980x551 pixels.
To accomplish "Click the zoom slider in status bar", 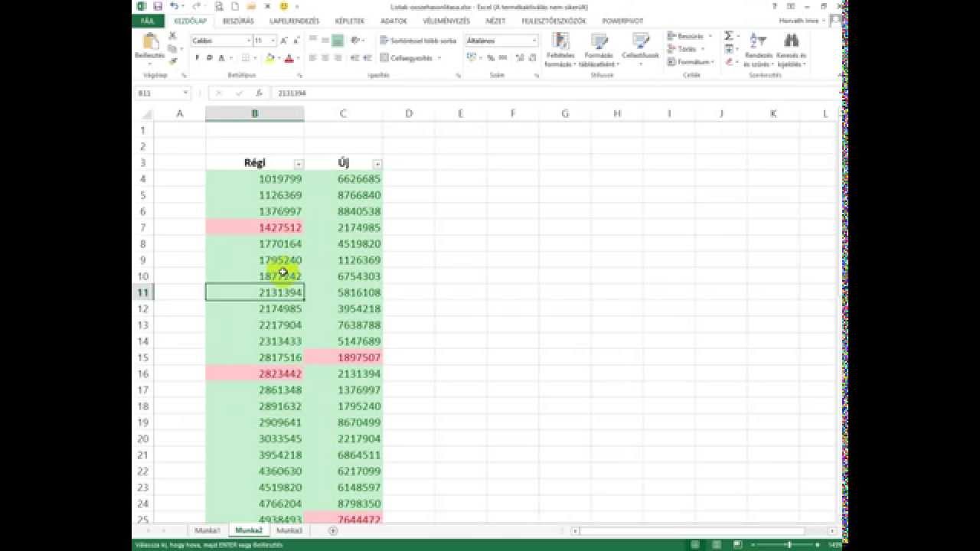I will click(789, 544).
